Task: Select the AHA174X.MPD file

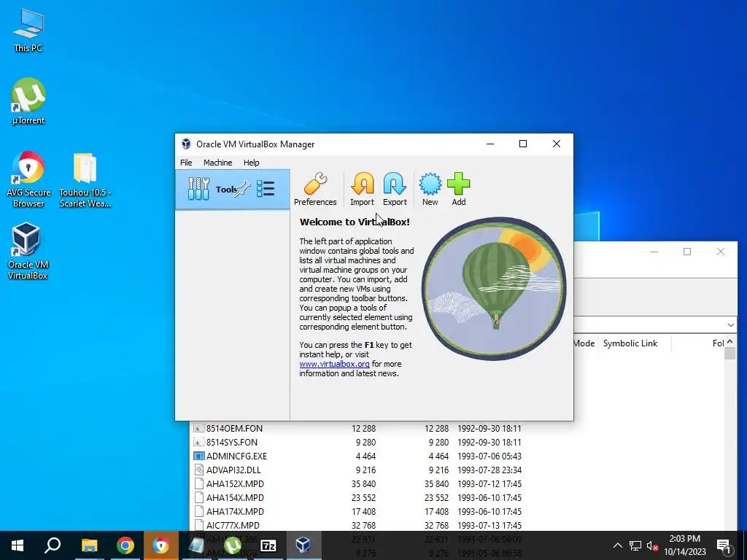Action: pyautogui.click(x=235, y=511)
